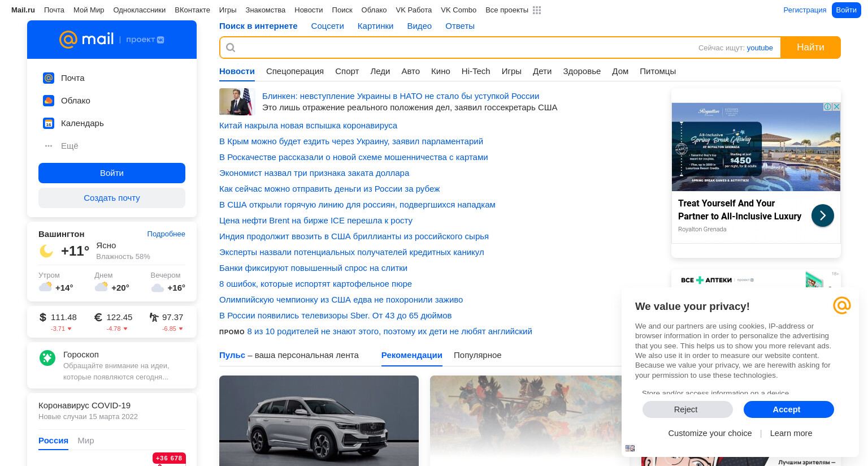The width and height of the screenshot is (868, 466).
Task: Open ВКонтакте in top navigation
Action: pyautogui.click(x=192, y=10)
